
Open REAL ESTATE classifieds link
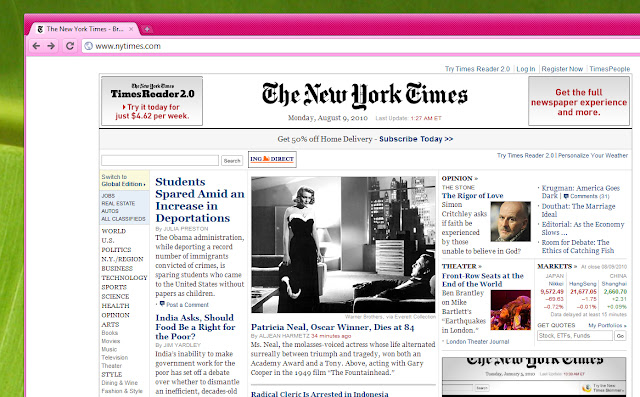(x=118, y=203)
